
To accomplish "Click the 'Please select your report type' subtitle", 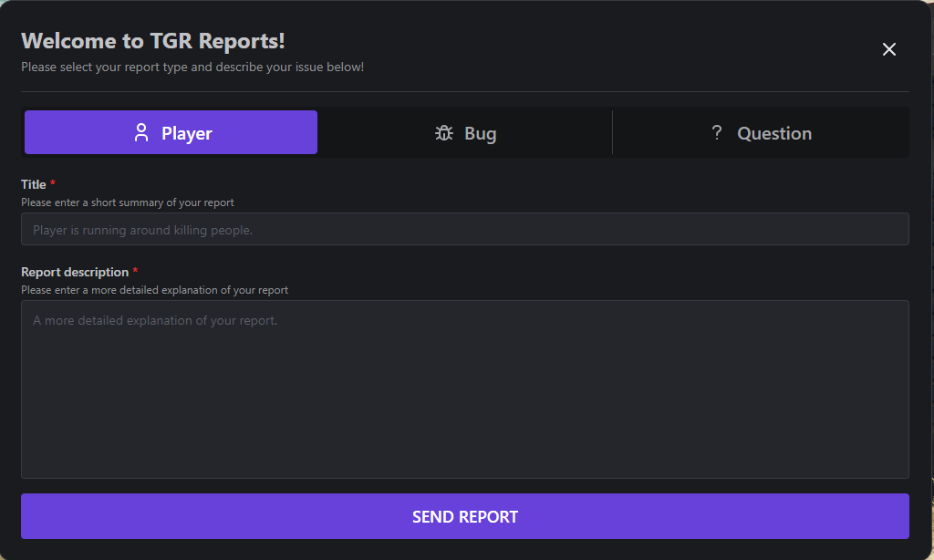I will 192,67.
